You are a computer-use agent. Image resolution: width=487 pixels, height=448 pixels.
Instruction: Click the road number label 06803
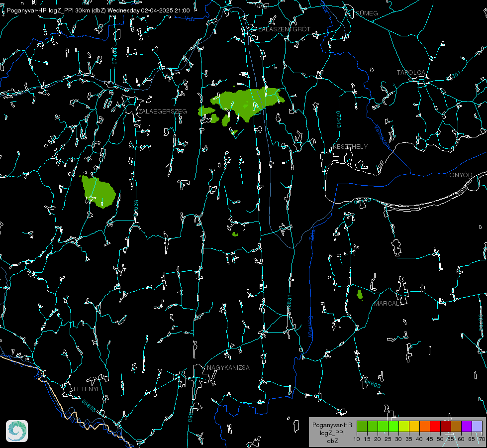373,383
